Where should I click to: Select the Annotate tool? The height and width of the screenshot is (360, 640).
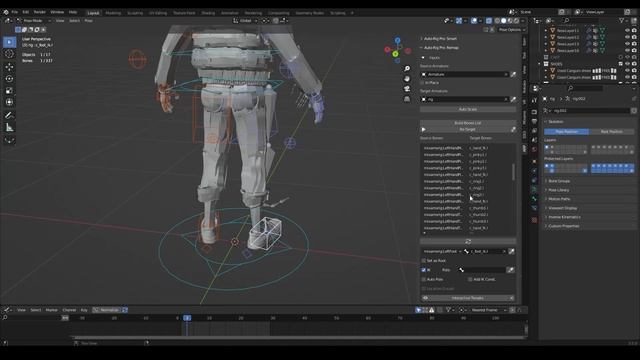pos(9,116)
